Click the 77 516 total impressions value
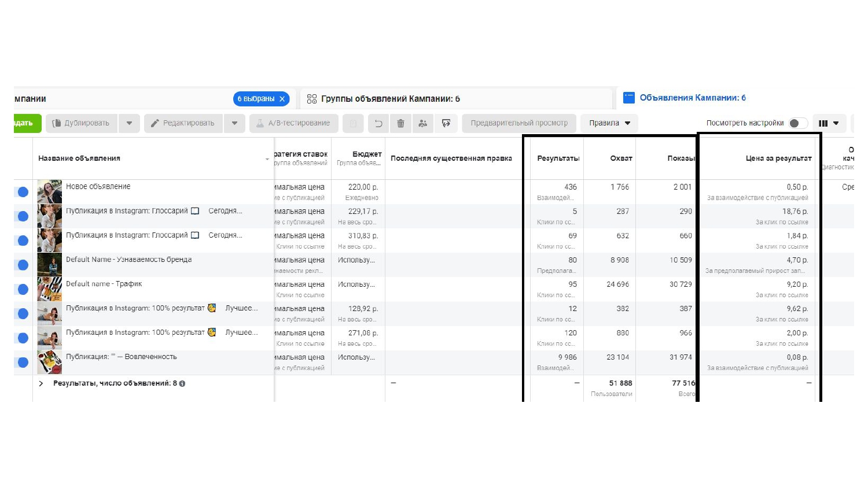868x488 pixels. (x=683, y=383)
